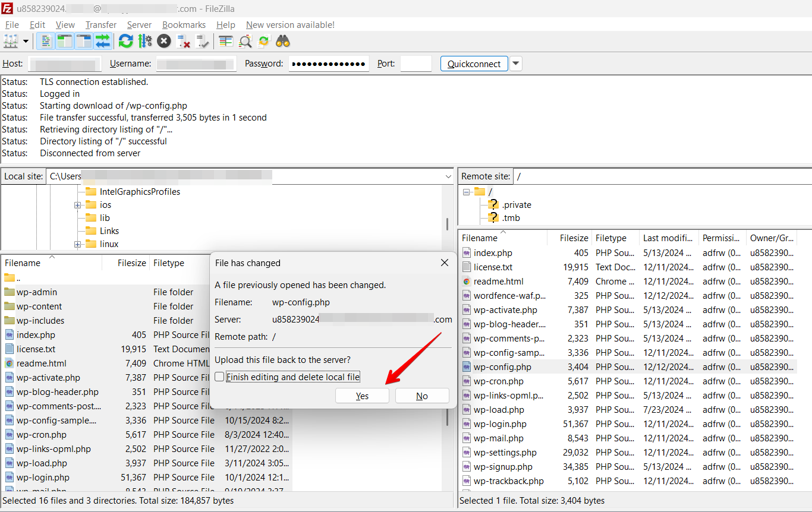The height and width of the screenshot is (512, 812).
Task: Click No in File has changed dialog
Action: pos(422,396)
